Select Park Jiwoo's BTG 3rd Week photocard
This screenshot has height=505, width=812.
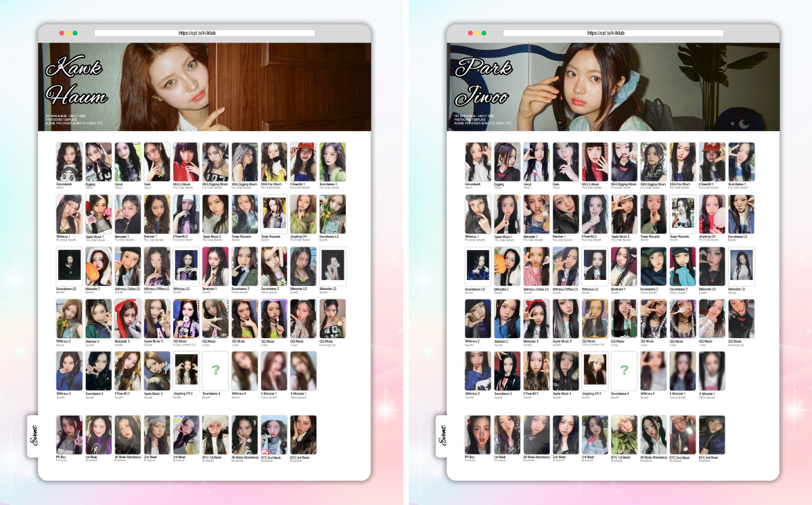click(712, 435)
